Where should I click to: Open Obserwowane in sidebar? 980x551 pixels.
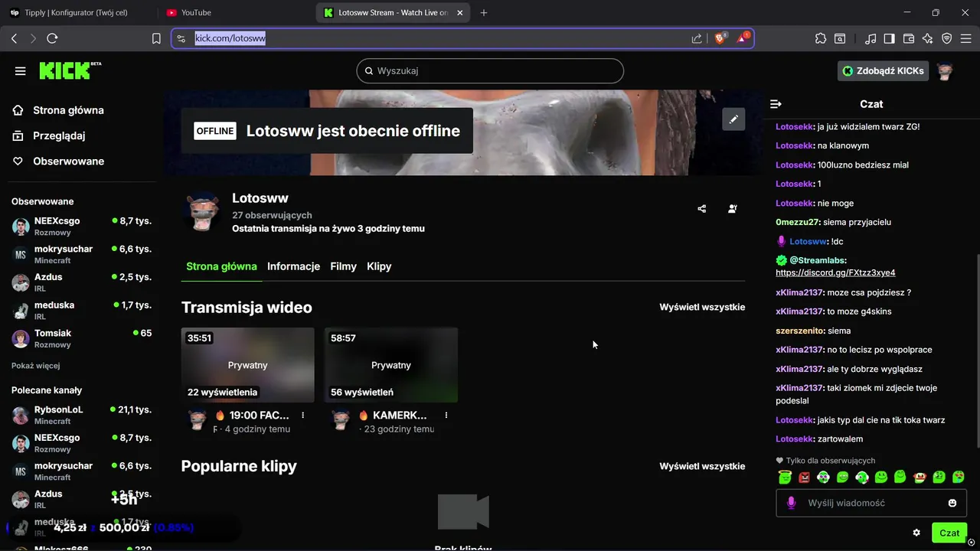coord(58,161)
